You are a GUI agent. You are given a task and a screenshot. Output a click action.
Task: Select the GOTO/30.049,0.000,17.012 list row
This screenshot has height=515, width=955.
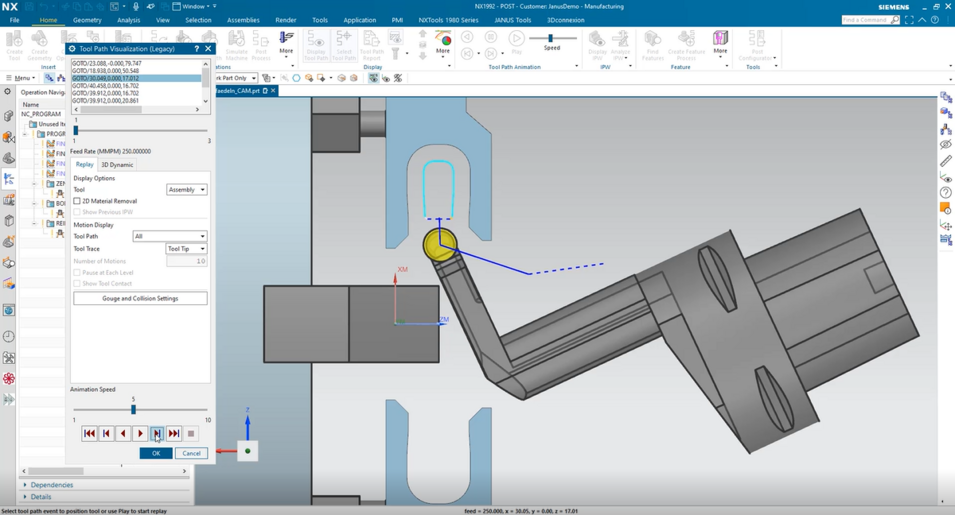click(136, 78)
